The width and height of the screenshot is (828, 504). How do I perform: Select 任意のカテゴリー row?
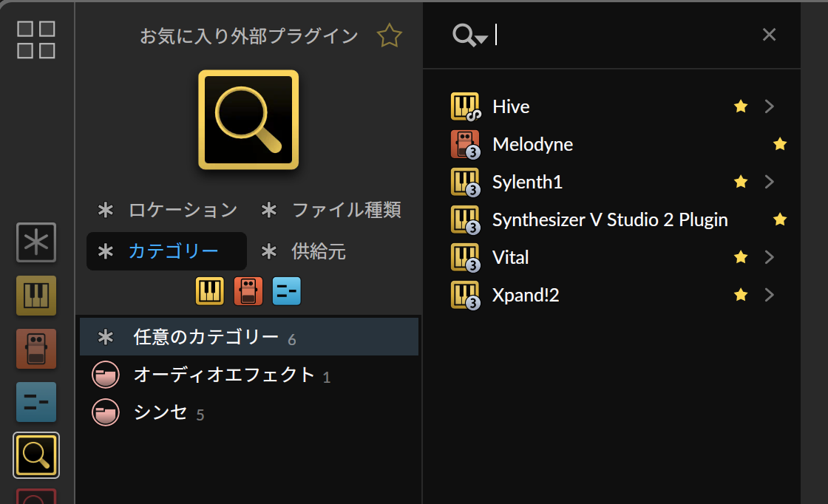[x=248, y=337]
